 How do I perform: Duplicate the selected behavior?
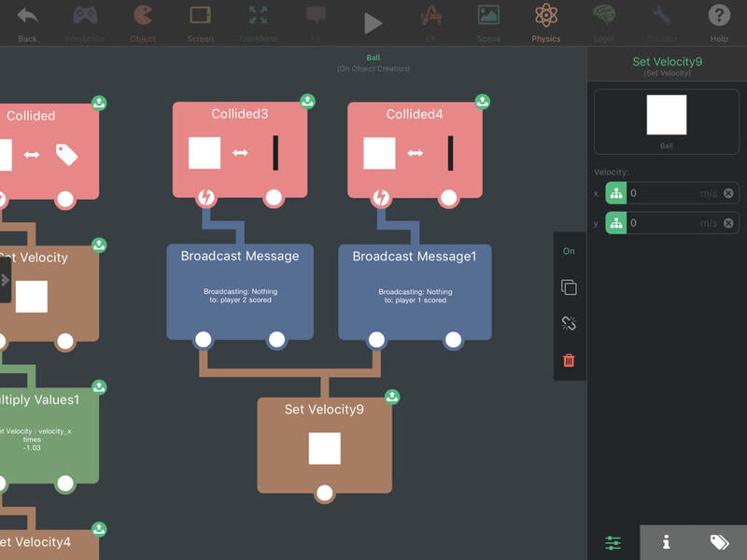(569, 287)
